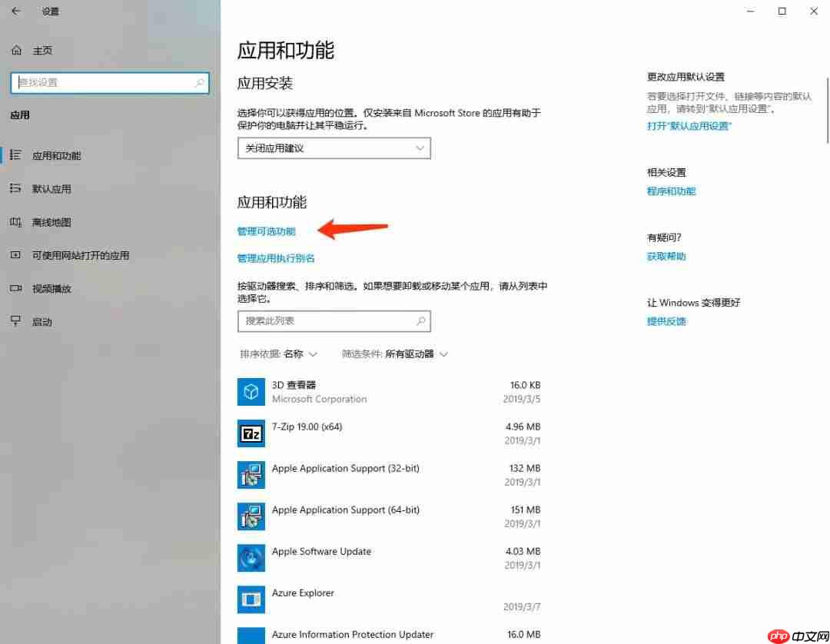Open the 关闭应用建议 dropdown

334,148
